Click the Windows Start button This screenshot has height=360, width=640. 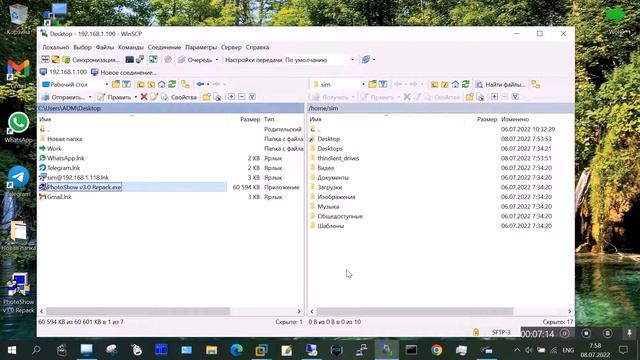tap(11, 350)
